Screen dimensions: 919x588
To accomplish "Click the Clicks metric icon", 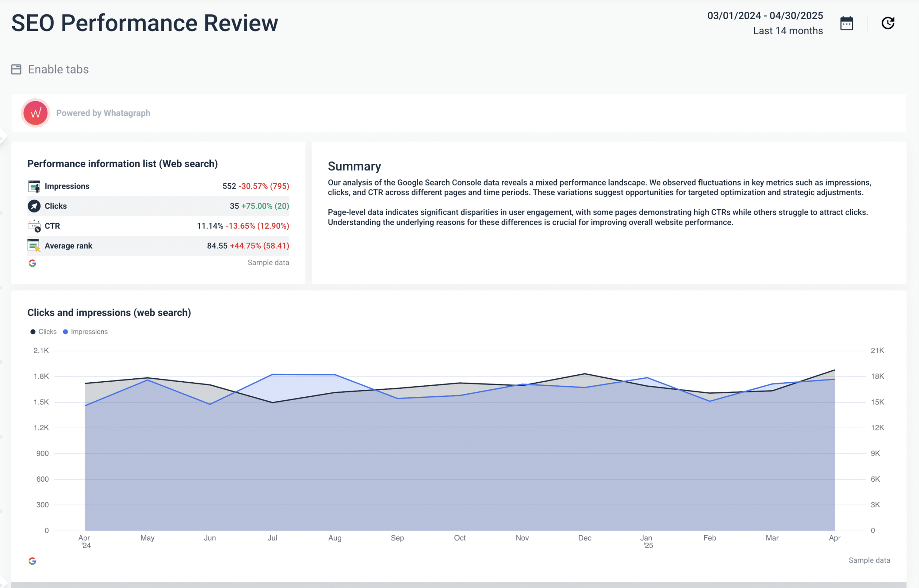I will tap(34, 206).
